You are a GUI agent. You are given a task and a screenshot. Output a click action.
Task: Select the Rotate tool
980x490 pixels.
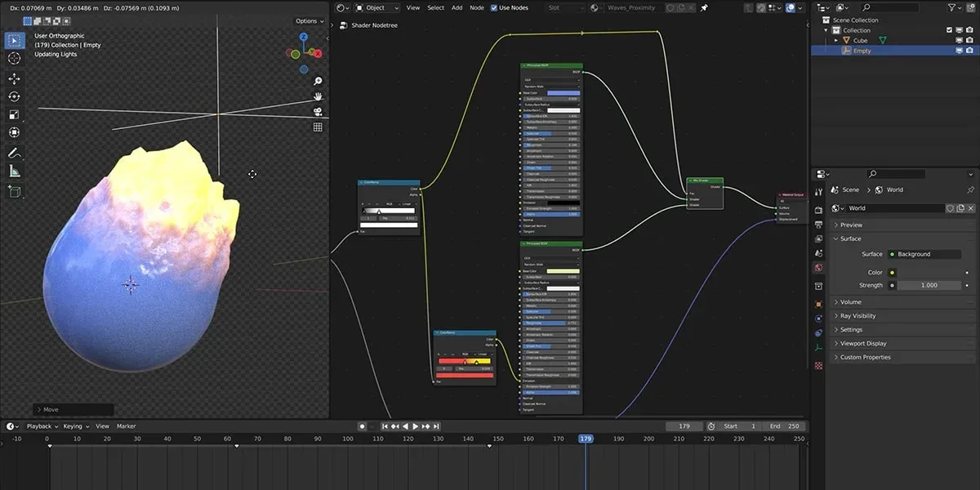[13, 96]
